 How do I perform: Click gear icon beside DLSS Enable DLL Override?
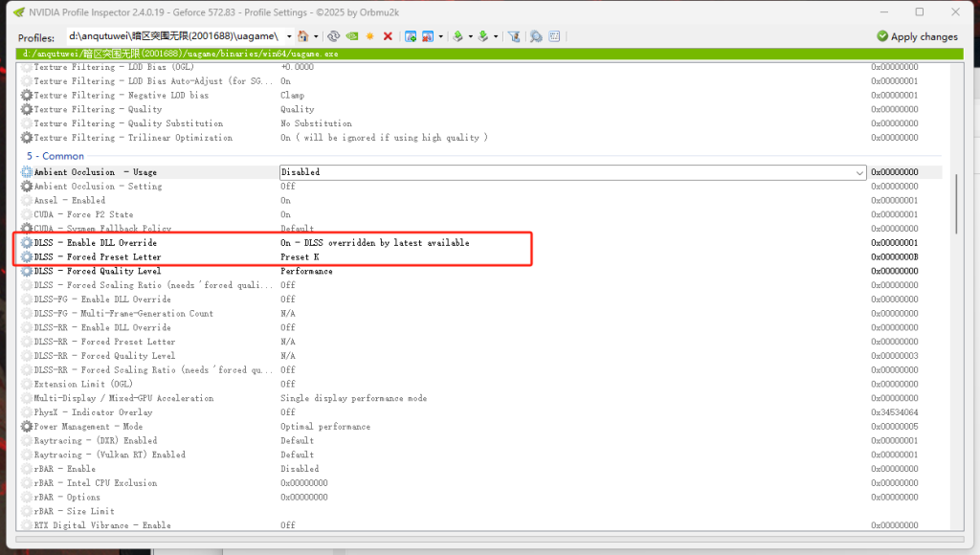(x=26, y=242)
